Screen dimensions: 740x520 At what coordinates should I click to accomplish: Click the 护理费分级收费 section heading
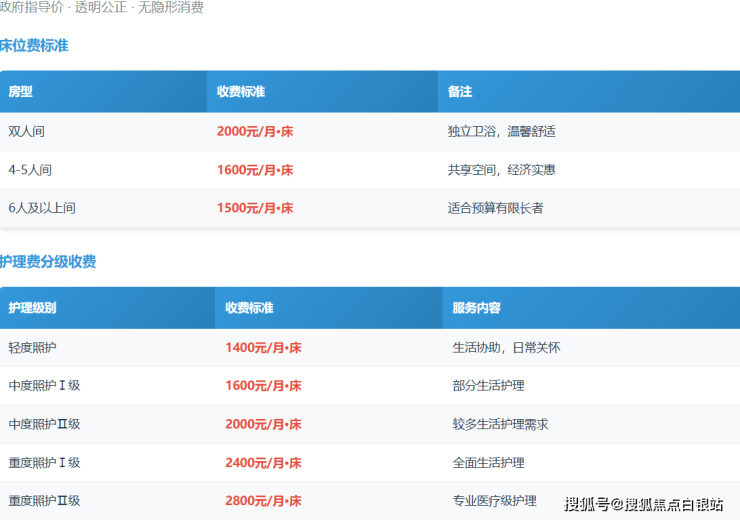(x=48, y=262)
